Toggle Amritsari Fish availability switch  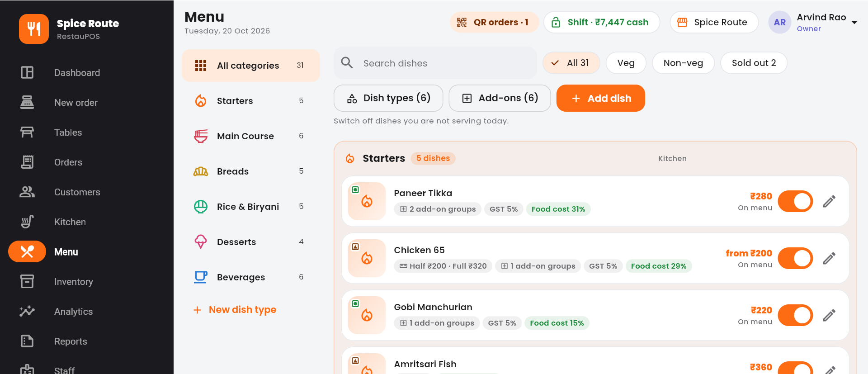coord(795,368)
